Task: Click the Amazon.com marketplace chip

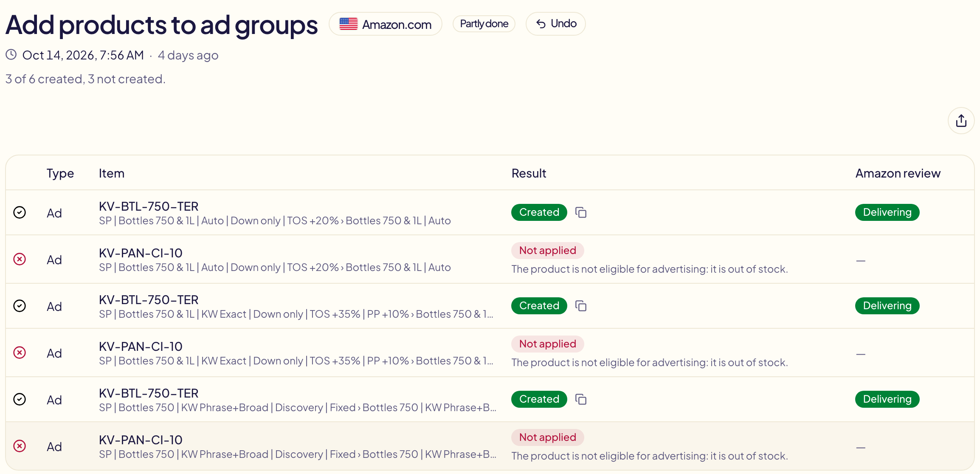Action: [386, 24]
